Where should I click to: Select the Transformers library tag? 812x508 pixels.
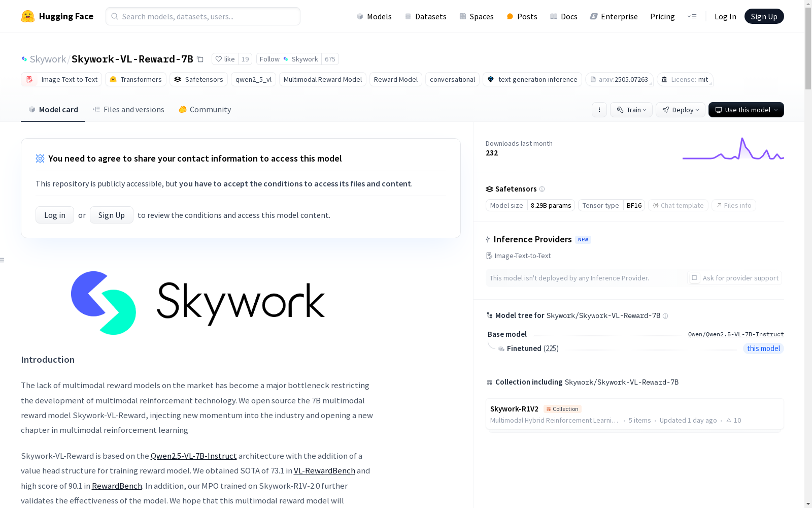[136, 79]
